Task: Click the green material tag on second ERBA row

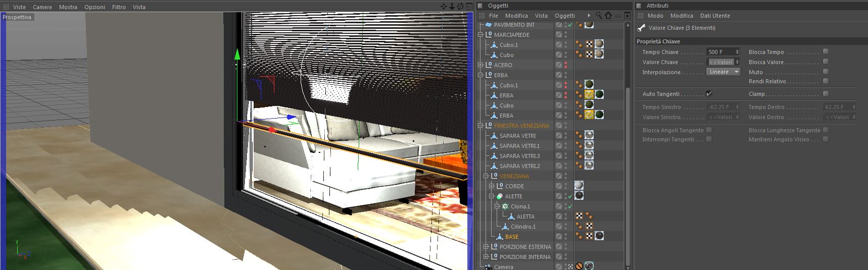Action: pyautogui.click(x=599, y=115)
